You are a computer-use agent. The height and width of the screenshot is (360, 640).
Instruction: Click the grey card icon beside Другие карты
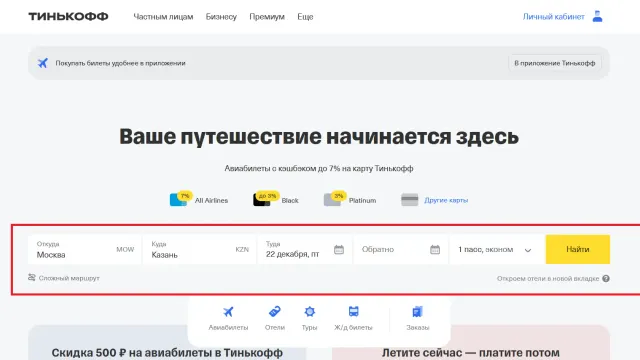click(x=410, y=200)
